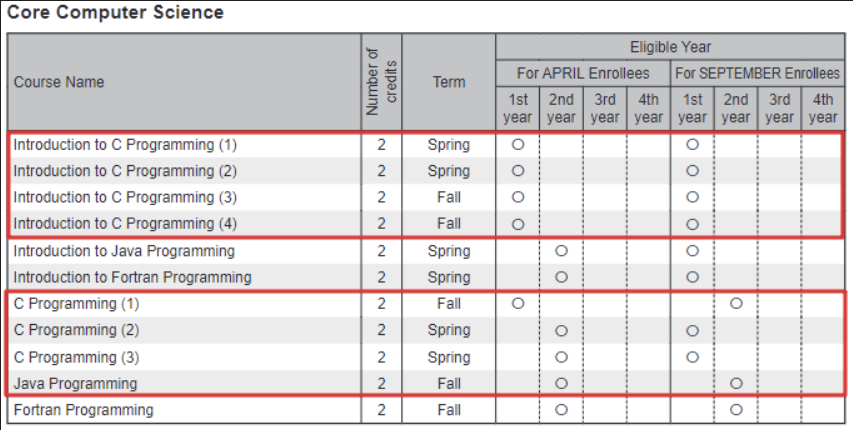Select September 2nd-year circle in Fortran Programming last row
Image resolution: width=853 pixels, height=430 pixels.
(x=736, y=410)
